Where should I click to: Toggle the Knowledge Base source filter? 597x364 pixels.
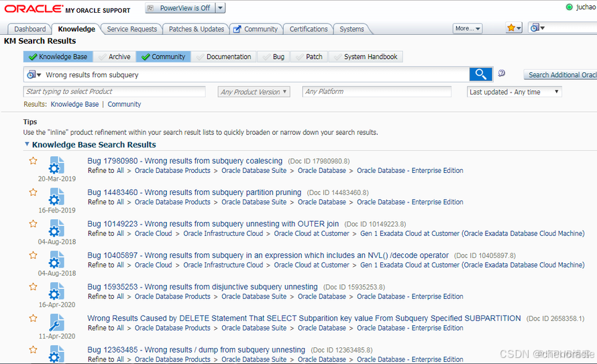[58, 57]
